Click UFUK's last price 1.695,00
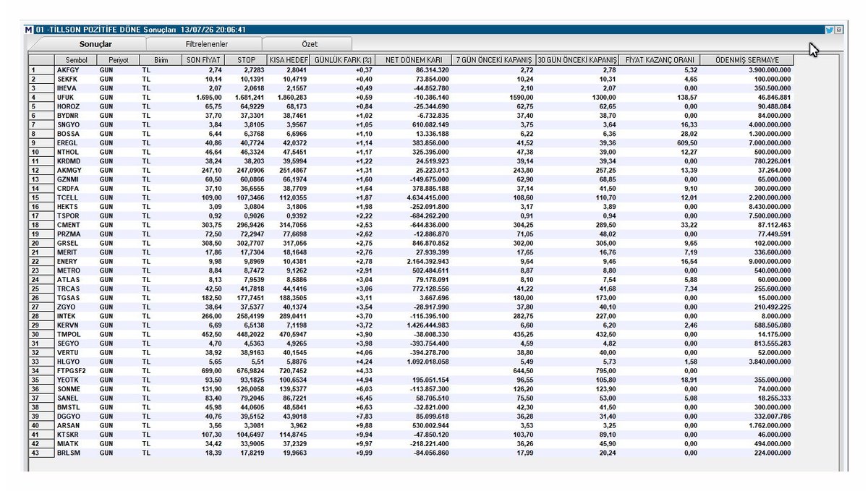The height and width of the screenshot is (491, 868). tap(208, 97)
